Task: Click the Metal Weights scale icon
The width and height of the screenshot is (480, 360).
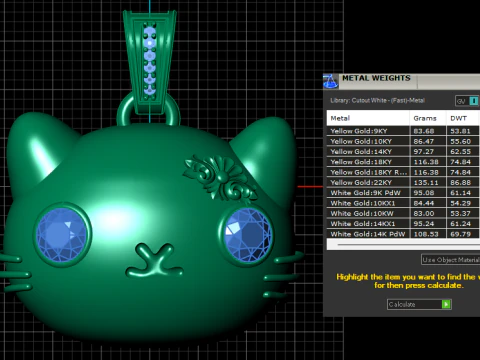Action: [330, 82]
